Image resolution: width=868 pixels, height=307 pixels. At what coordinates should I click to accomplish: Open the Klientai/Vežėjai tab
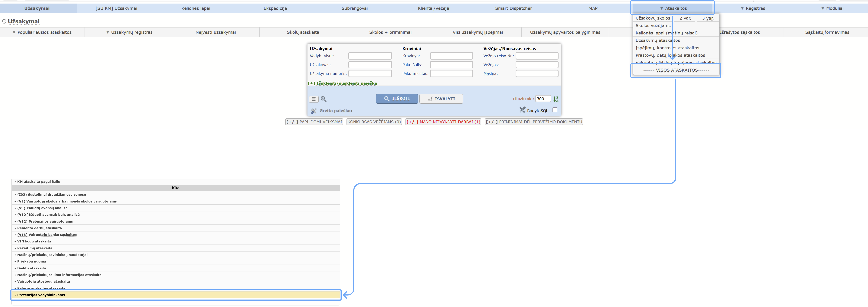click(434, 8)
